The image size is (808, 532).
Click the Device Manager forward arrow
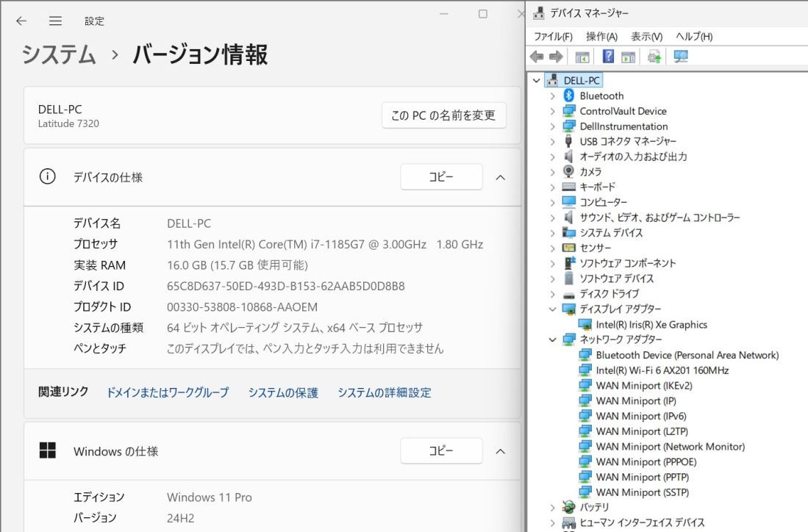(556, 57)
